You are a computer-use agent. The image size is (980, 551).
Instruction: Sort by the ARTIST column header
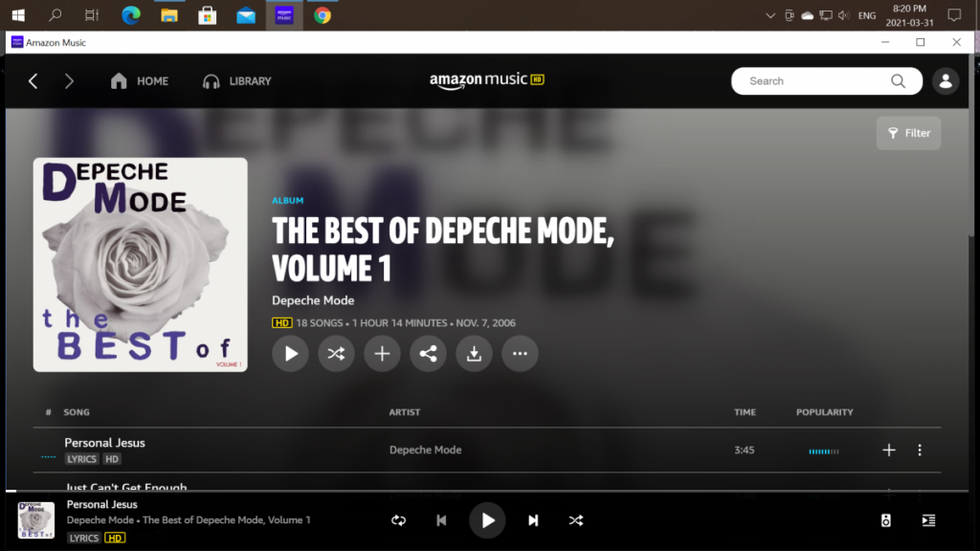[x=405, y=412]
